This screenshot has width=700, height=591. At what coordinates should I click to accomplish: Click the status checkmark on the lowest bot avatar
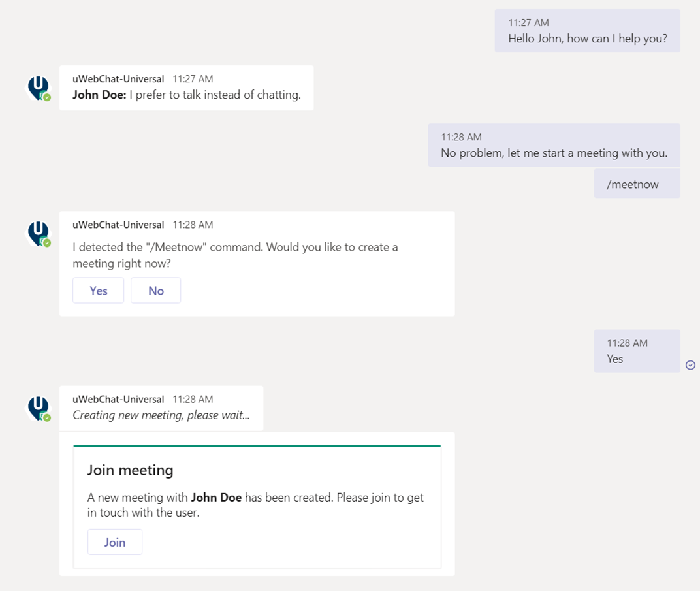click(46, 415)
